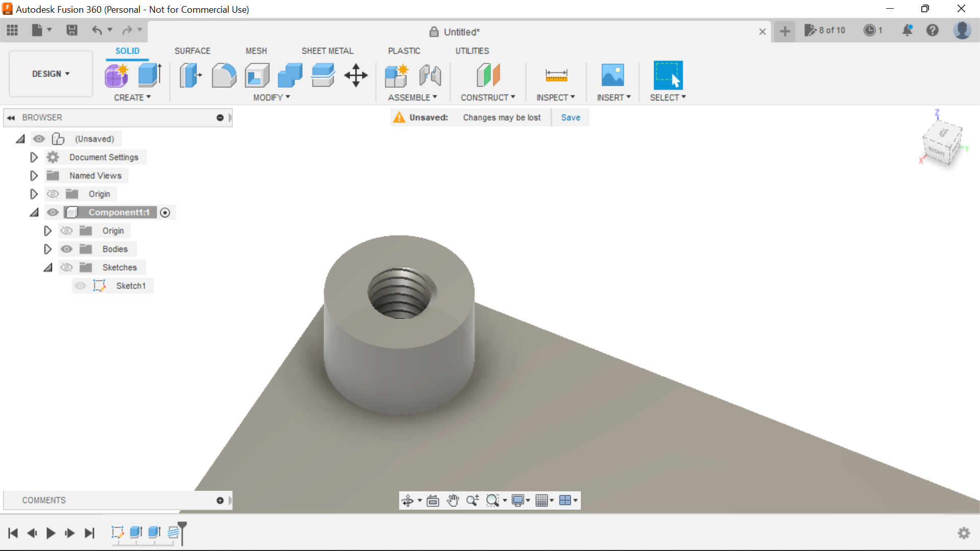Click the Measure tool icon
Screen dimensions: 980x551
pyautogui.click(x=556, y=76)
